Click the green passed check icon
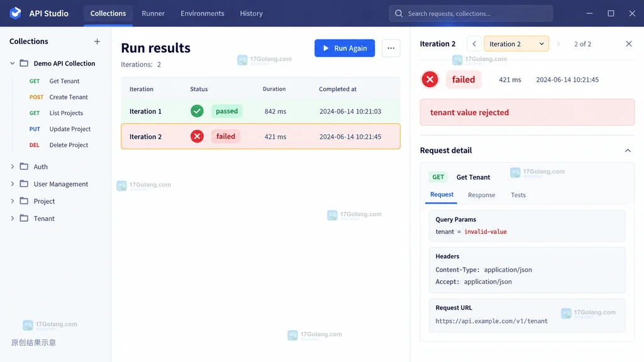 click(197, 111)
